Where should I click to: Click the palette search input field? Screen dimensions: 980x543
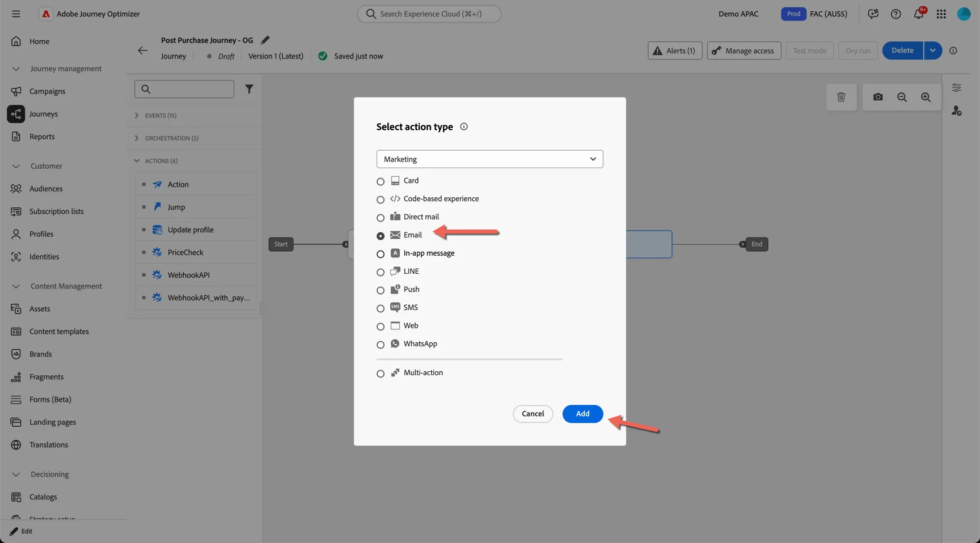[184, 89]
